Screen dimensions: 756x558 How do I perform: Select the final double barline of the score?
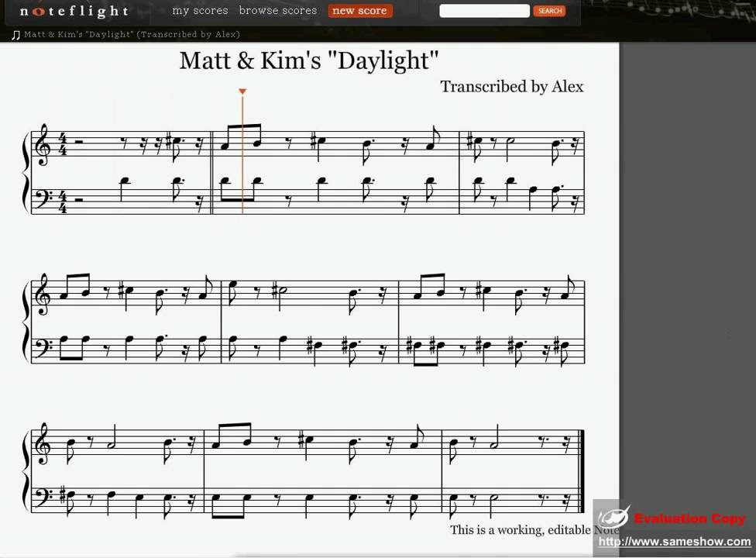tap(582, 471)
